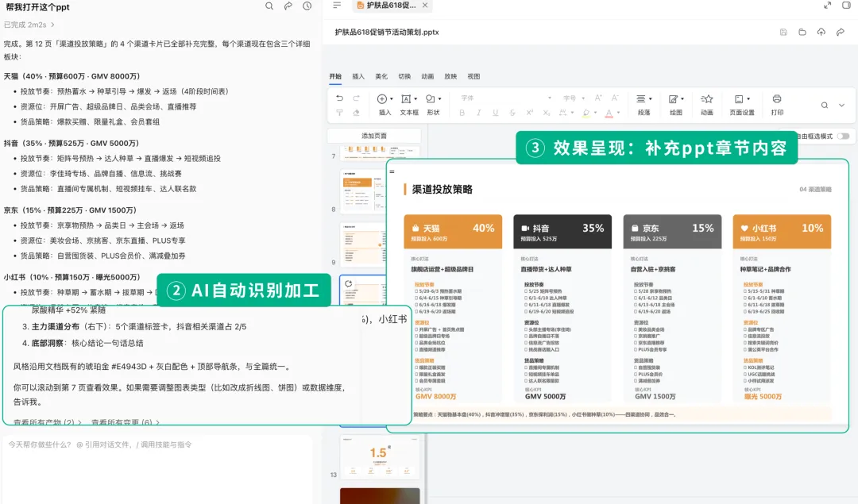Apply subscript formatting
The width and height of the screenshot is (858, 504).
pyautogui.click(x=546, y=113)
